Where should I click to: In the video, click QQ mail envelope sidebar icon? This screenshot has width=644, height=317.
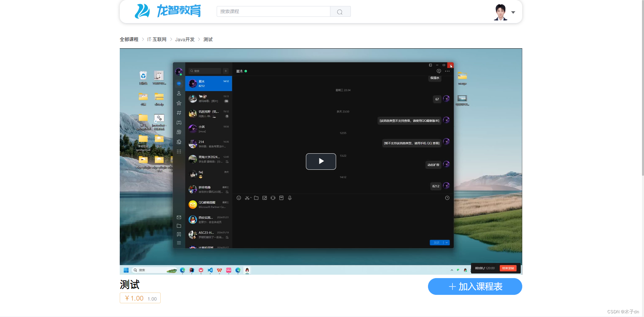(179, 217)
